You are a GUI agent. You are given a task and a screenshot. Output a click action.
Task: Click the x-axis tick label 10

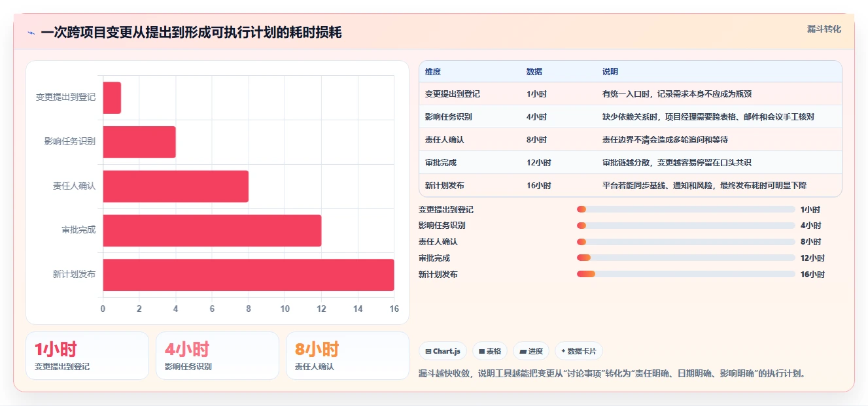pyautogui.click(x=285, y=309)
